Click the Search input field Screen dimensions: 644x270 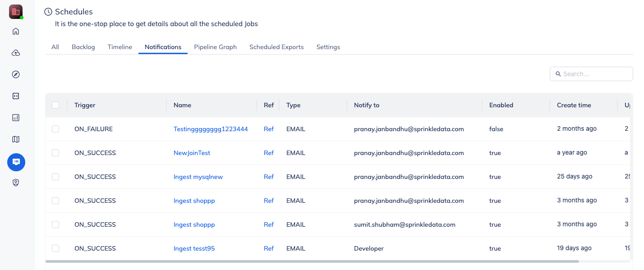coord(591,74)
